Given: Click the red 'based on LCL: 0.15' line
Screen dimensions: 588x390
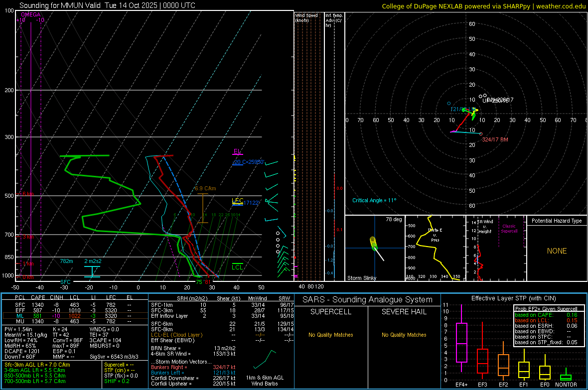Looking at the screenshot, I should (546, 320).
